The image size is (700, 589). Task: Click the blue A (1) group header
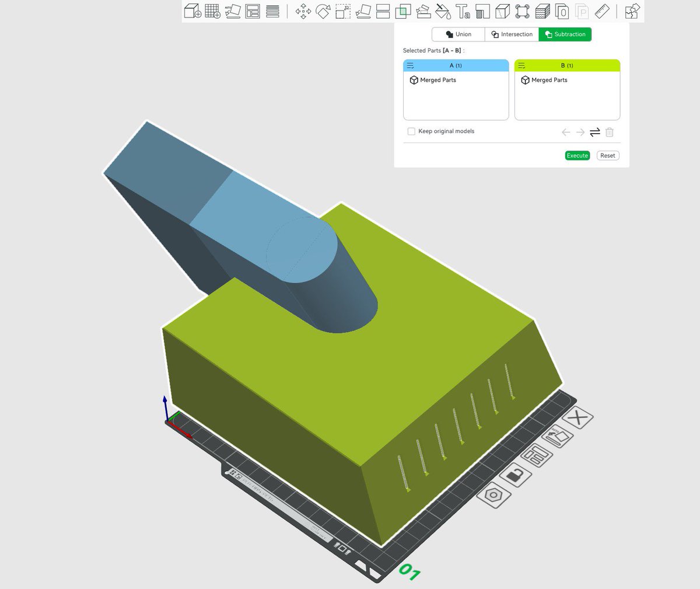[456, 65]
